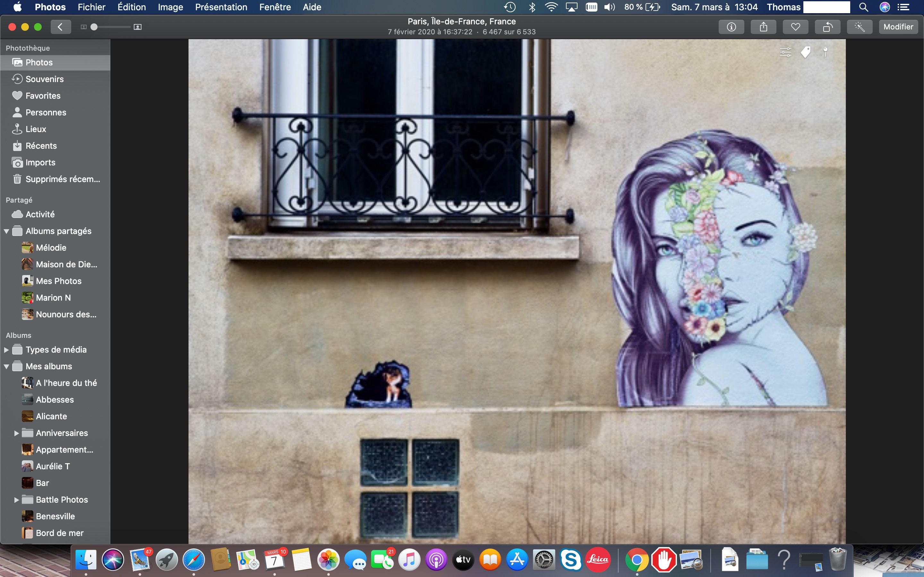Click the zoom slider track
The height and width of the screenshot is (577, 924).
(x=115, y=27)
